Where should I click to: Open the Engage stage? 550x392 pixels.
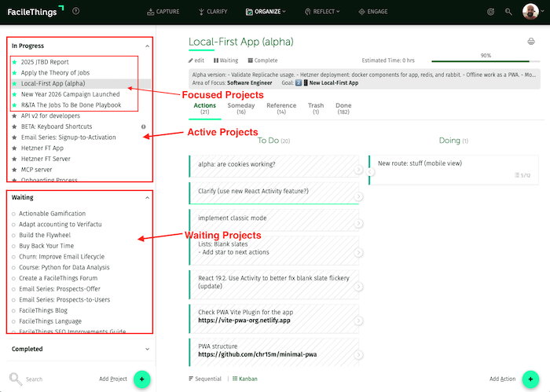point(373,12)
